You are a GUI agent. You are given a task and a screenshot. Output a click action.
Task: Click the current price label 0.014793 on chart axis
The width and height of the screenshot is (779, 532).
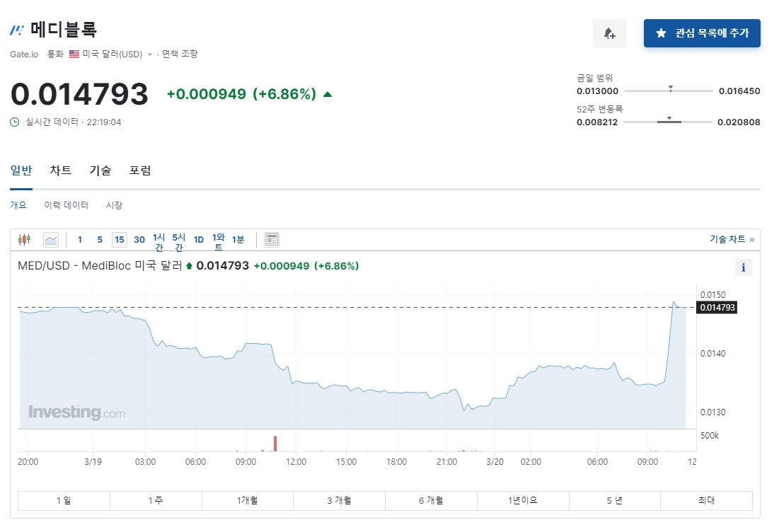coord(717,308)
